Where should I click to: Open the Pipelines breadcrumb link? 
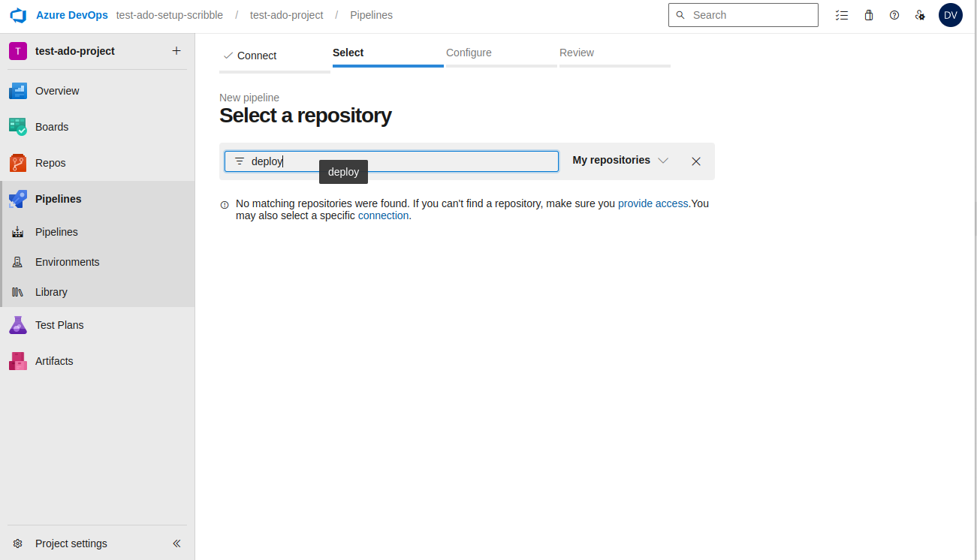pyautogui.click(x=371, y=15)
